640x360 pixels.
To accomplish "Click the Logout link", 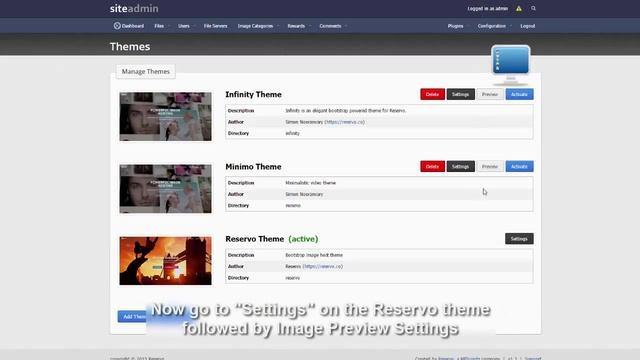I will click(x=527, y=26).
